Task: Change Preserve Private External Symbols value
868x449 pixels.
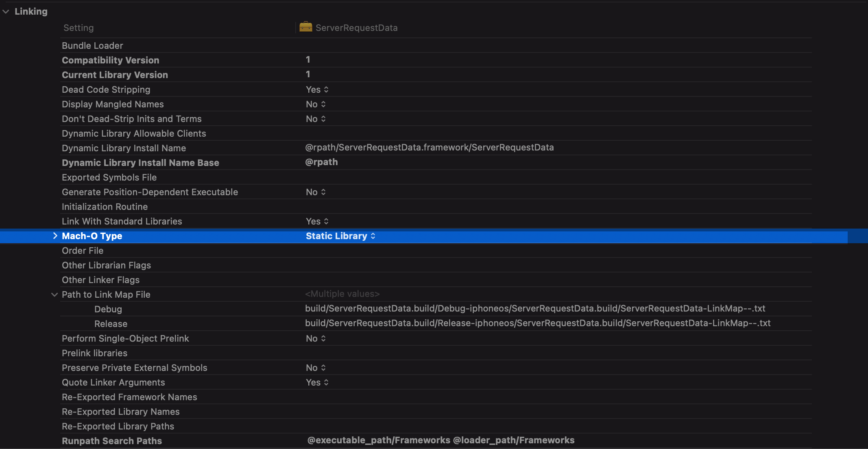Action: [x=316, y=368]
